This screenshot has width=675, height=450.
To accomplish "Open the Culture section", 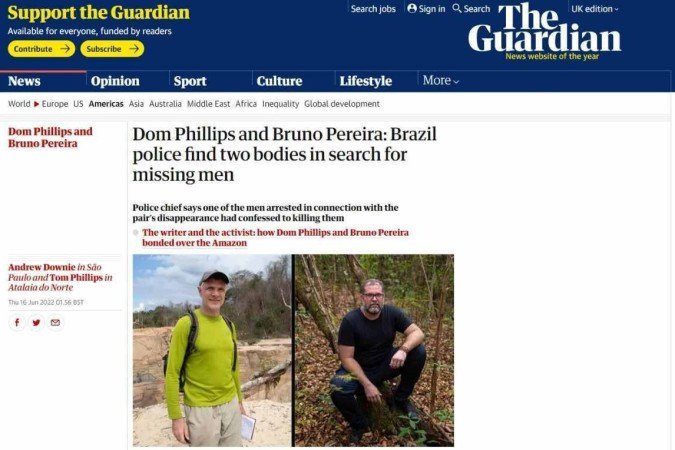I will coord(279,81).
